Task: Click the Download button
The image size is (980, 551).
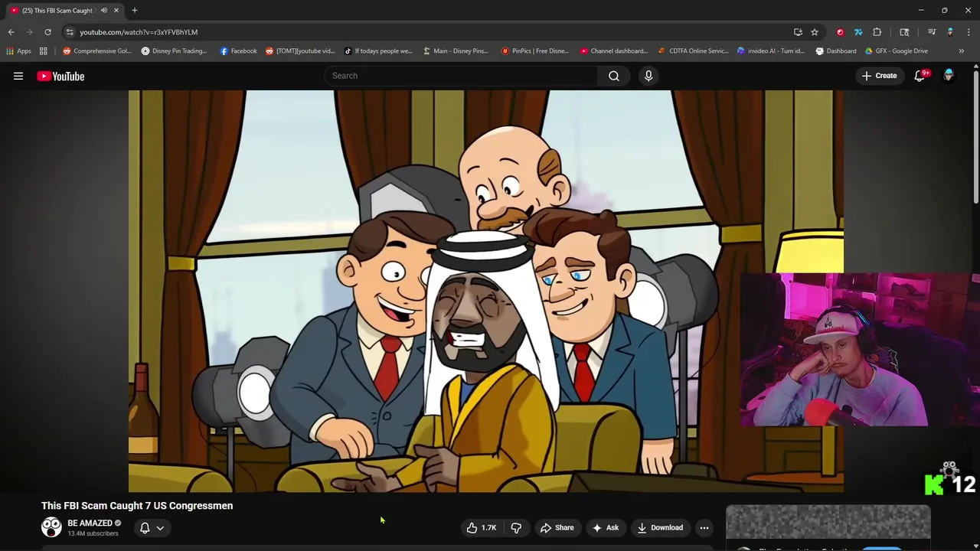Action: coord(660,527)
